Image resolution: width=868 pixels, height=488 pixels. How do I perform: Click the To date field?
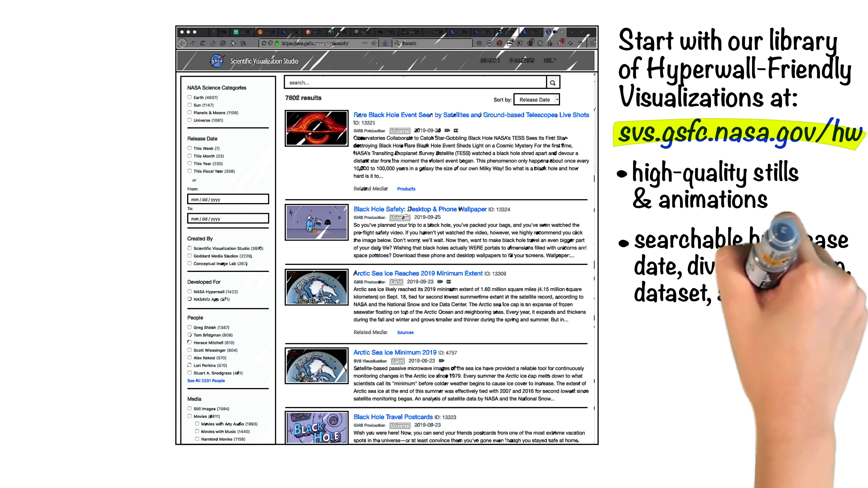tap(228, 218)
